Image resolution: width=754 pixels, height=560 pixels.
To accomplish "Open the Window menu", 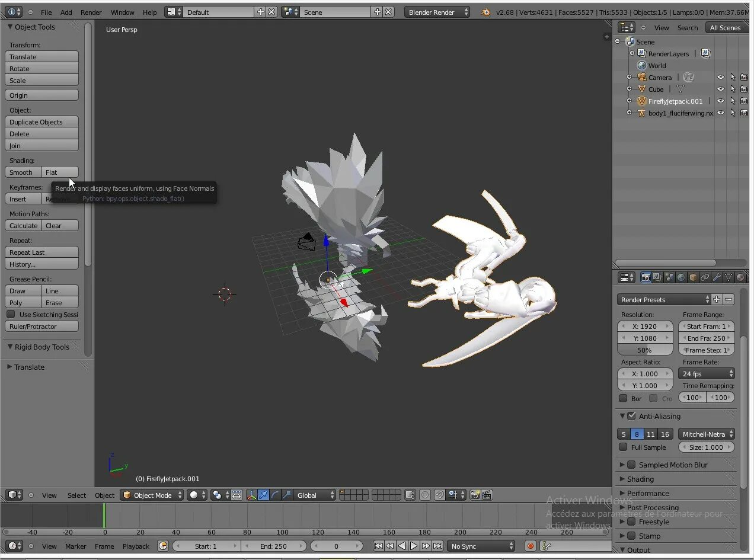I will (x=123, y=12).
